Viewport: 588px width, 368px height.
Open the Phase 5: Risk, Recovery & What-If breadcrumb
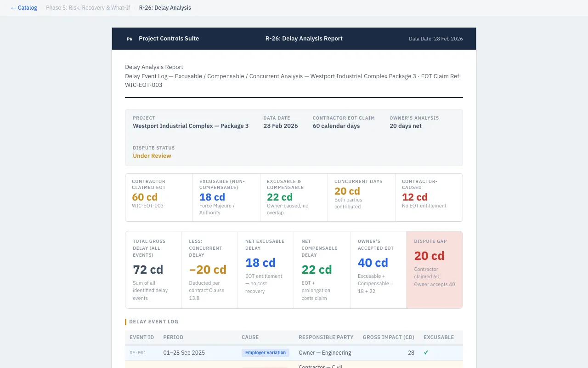[x=88, y=8]
